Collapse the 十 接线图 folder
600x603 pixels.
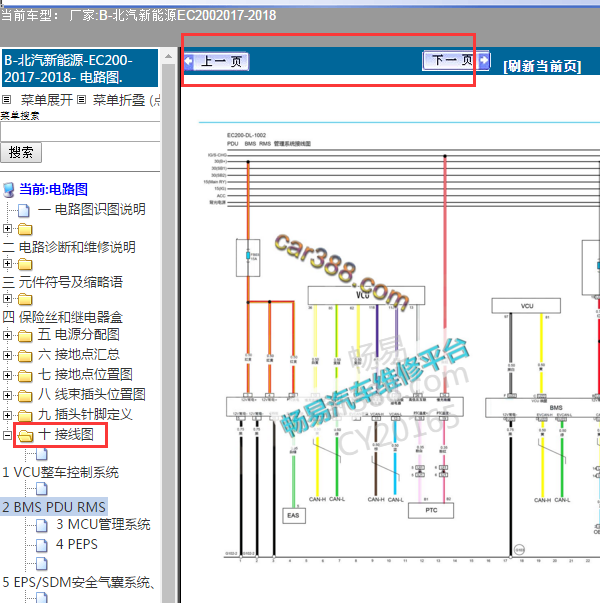click(7, 435)
